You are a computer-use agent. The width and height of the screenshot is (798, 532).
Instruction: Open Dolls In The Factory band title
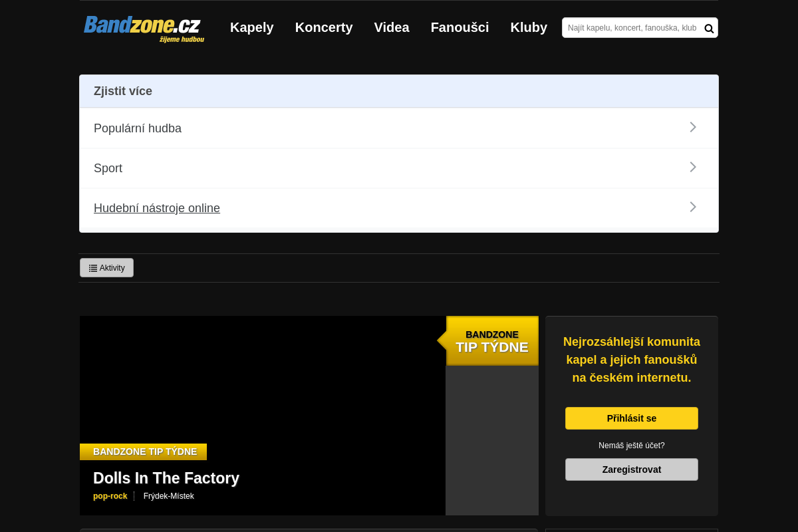click(x=166, y=478)
